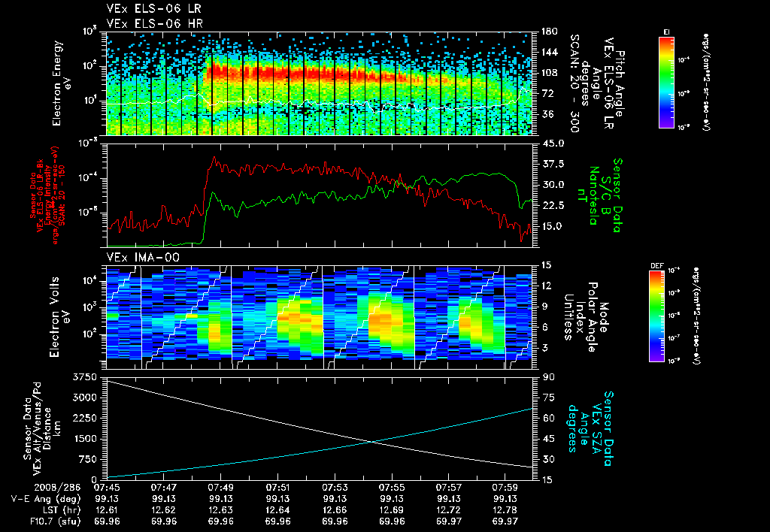
Task: Click the LST value 12.78
Action: pyautogui.click(x=505, y=510)
